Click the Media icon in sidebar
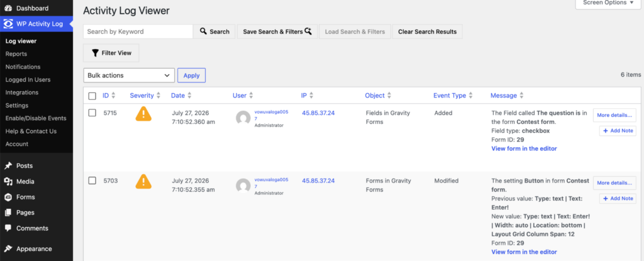The image size is (644, 261). [8, 182]
